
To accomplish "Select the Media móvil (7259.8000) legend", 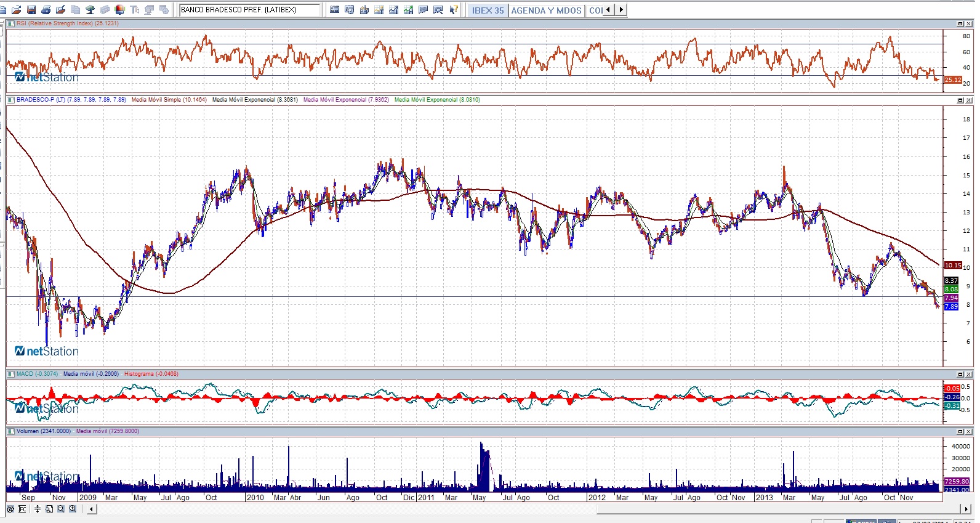I will [x=108, y=431].
